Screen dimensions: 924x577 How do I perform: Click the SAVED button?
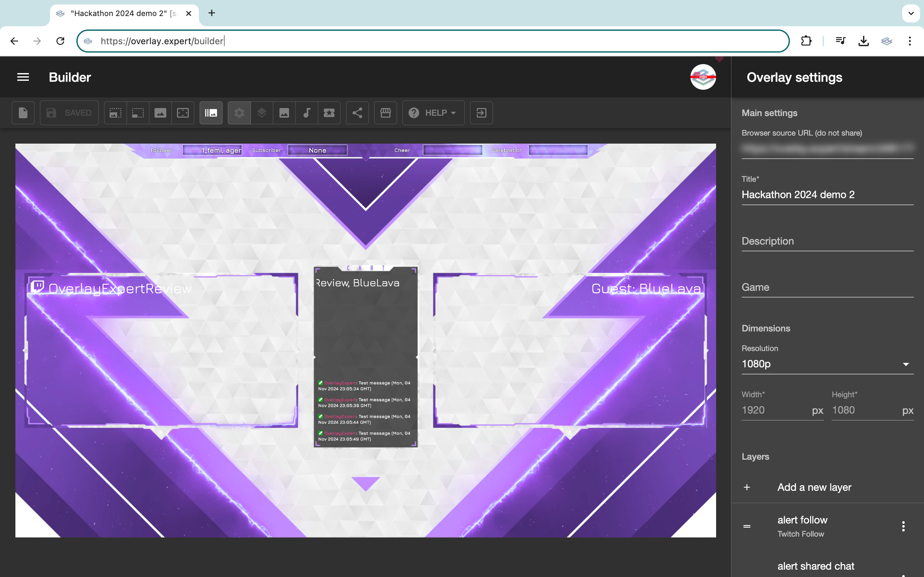click(x=69, y=113)
